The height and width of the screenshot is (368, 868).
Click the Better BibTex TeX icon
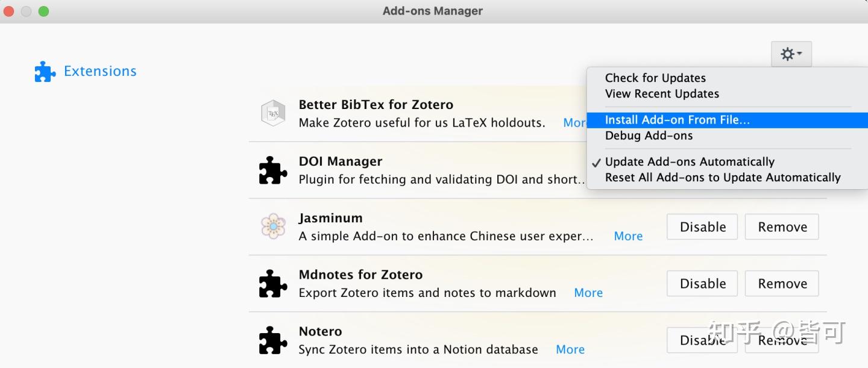(x=273, y=113)
